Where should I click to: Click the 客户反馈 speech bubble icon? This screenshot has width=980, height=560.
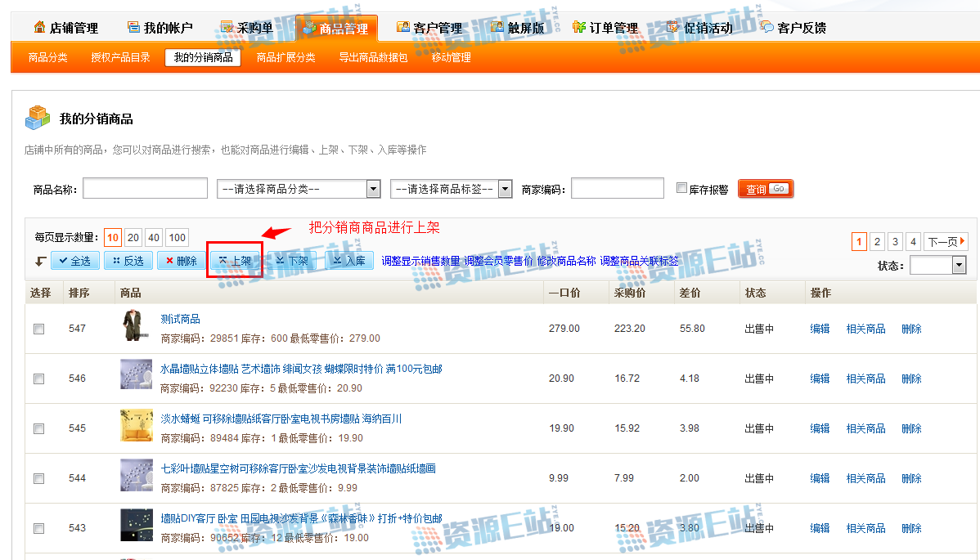(x=766, y=27)
